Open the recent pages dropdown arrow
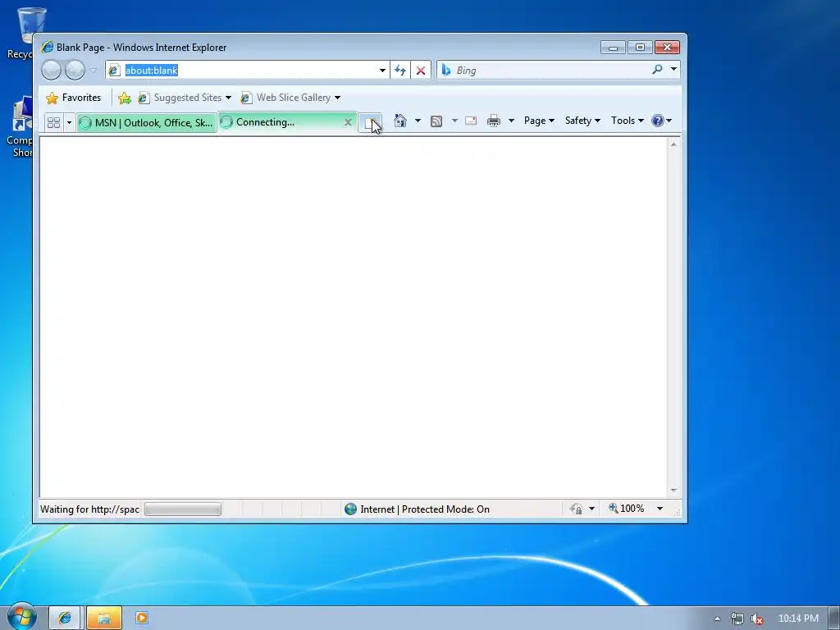The height and width of the screenshot is (630, 840). (94, 71)
